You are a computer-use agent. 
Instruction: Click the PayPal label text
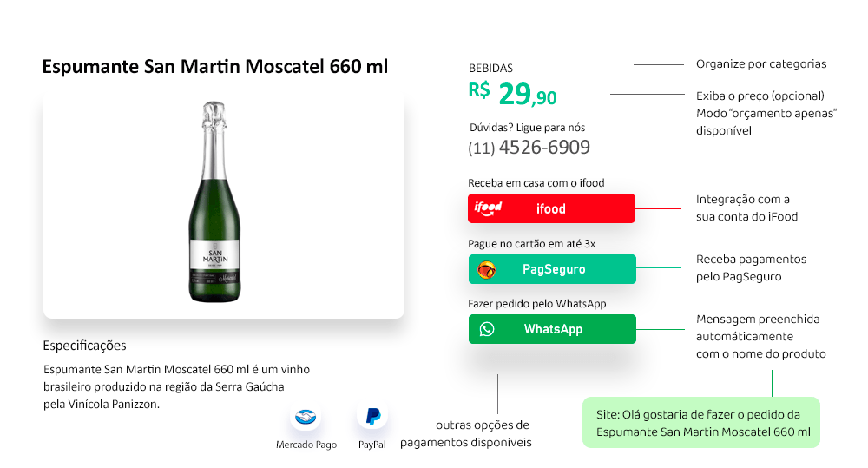(372, 445)
